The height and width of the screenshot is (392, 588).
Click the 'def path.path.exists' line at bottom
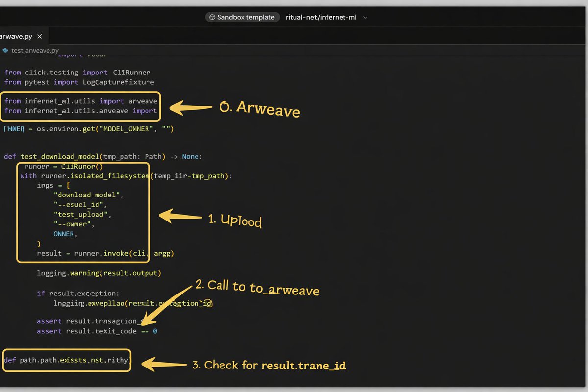pyautogui.click(x=66, y=360)
